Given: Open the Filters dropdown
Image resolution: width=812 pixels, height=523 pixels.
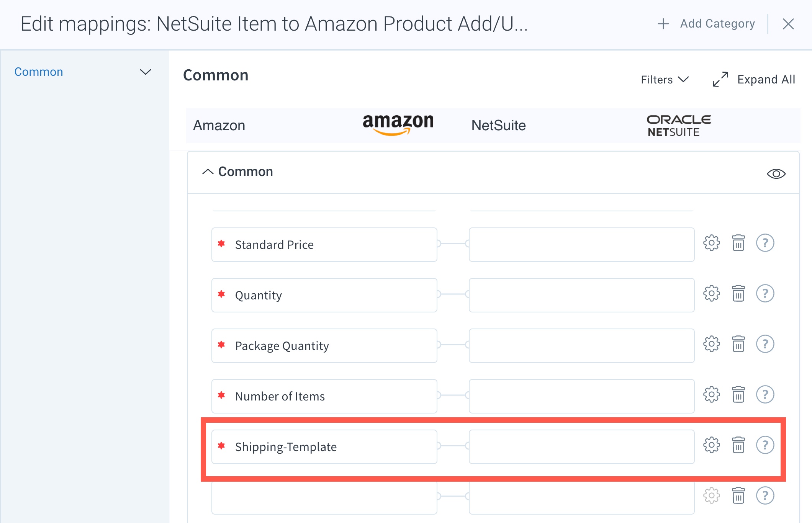Looking at the screenshot, I should tap(665, 80).
